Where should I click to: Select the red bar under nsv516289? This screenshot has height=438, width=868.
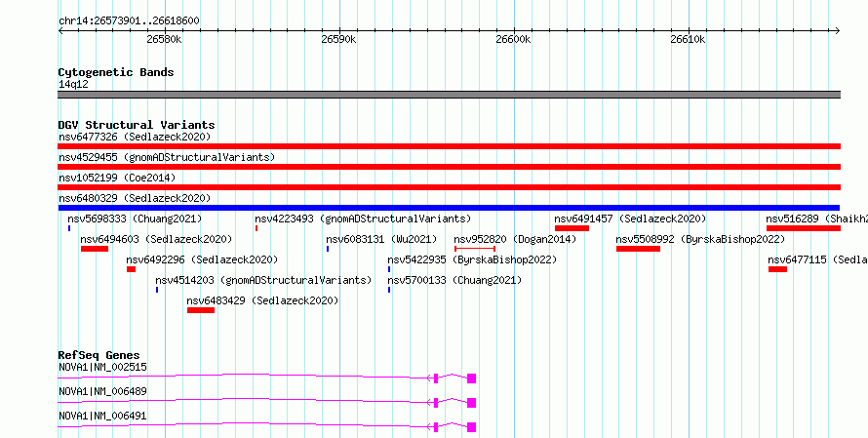[x=804, y=228]
